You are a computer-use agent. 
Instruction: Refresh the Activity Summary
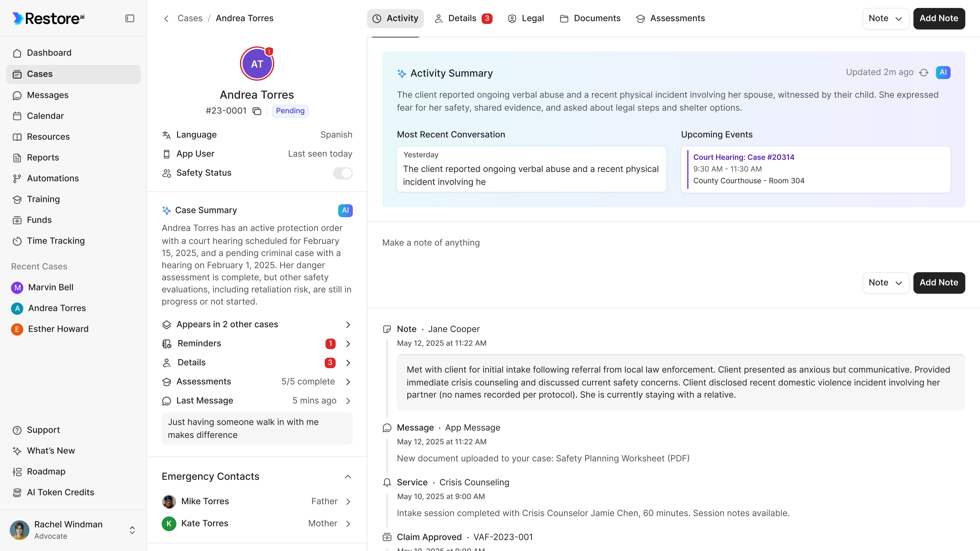924,73
